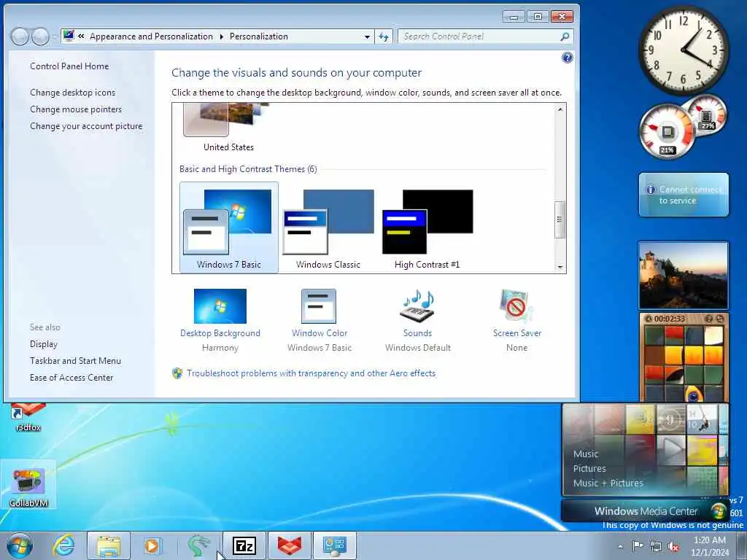Click the search magnifier in Control Panel

[x=565, y=36]
